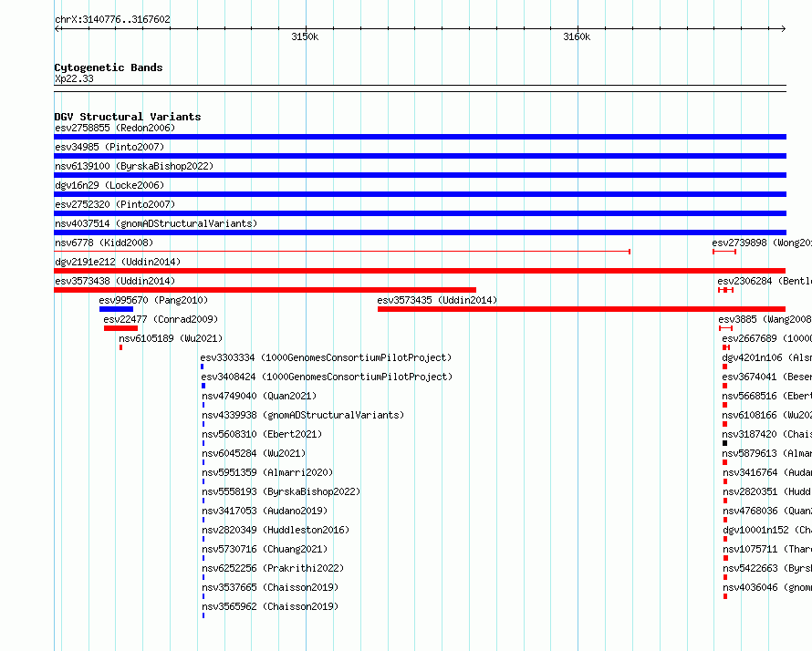Select the nsv3416764 variant label
The height and width of the screenshot is (651, 812).
[767, 472]
